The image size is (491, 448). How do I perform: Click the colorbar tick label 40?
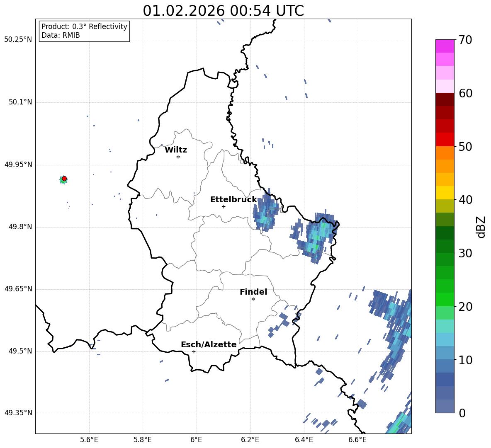coord(465,200)
